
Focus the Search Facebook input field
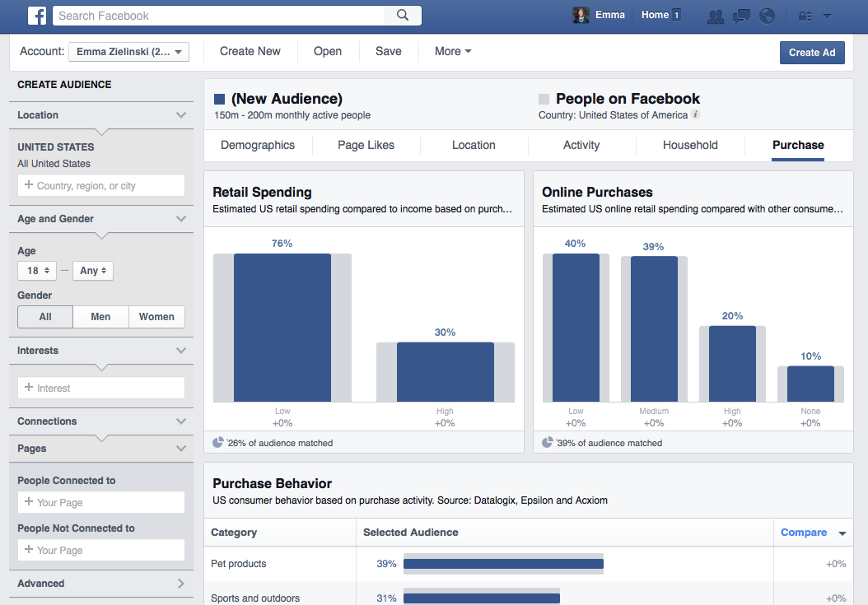click(x=218, y=16)
